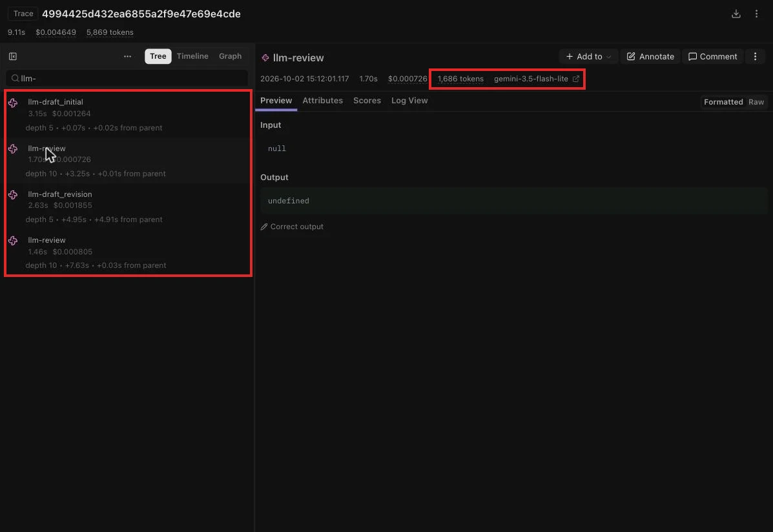
Task: Collapse the sidebar panel icon
Action: pos(13,56)
